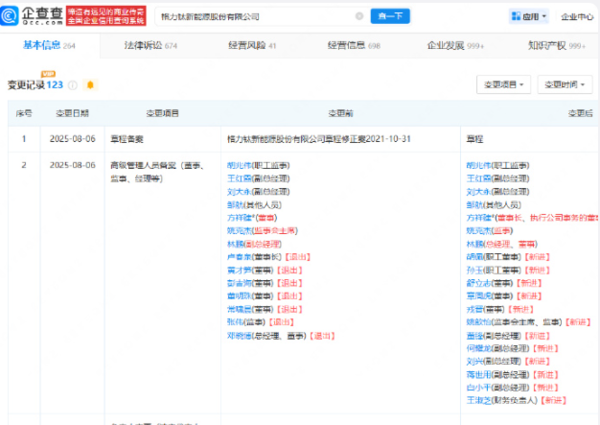Click the 序号 column header
The image size is (600, 425).
(x=24, y=113)
